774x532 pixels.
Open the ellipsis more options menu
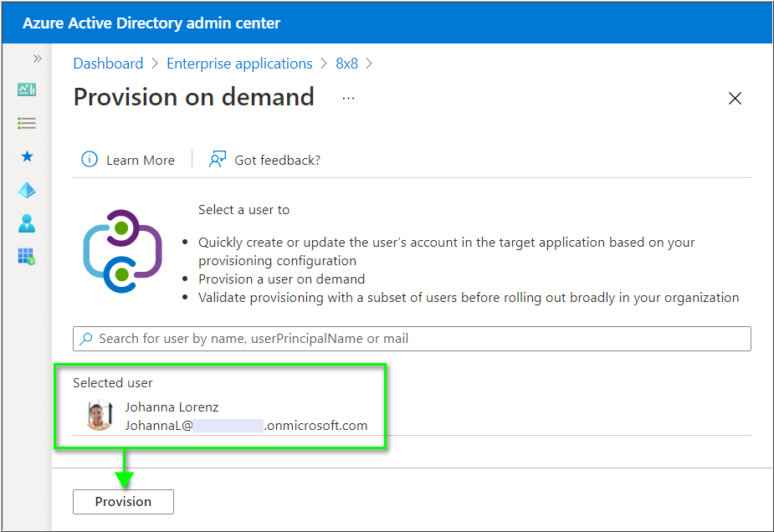(x=348, y=98)
